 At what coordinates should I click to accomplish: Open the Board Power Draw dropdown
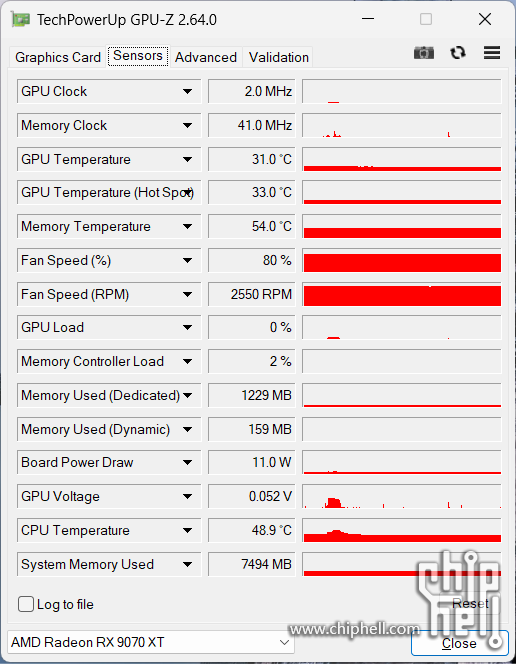[187, 462]
